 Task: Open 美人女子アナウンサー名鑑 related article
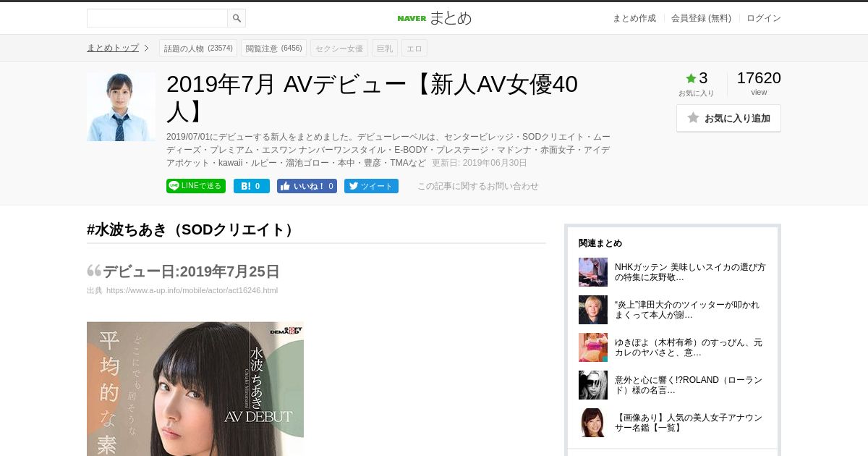[689, 423]
